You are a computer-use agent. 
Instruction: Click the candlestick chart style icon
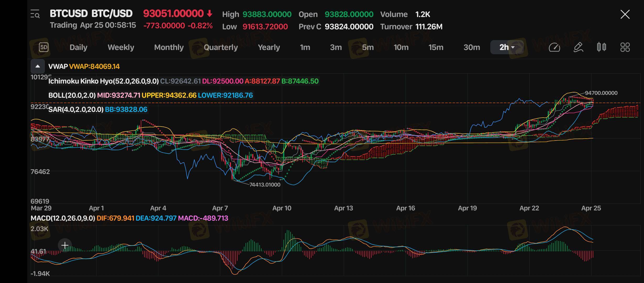(601, 47)
